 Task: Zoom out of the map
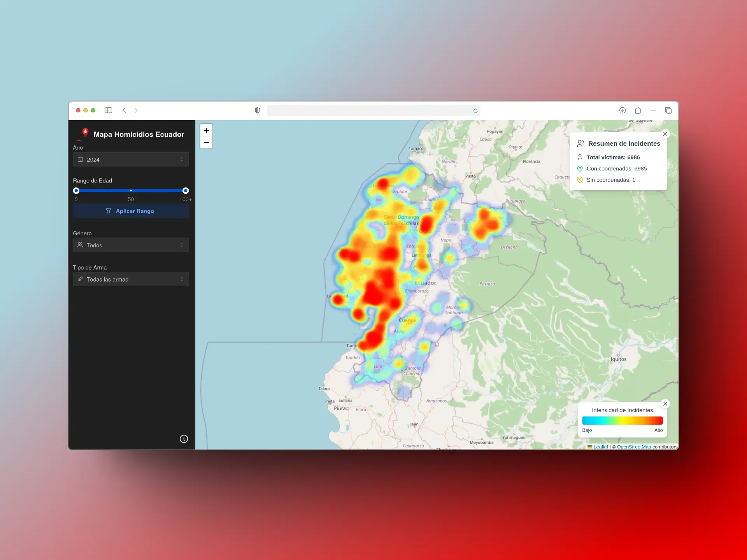(x=206, y=143)
